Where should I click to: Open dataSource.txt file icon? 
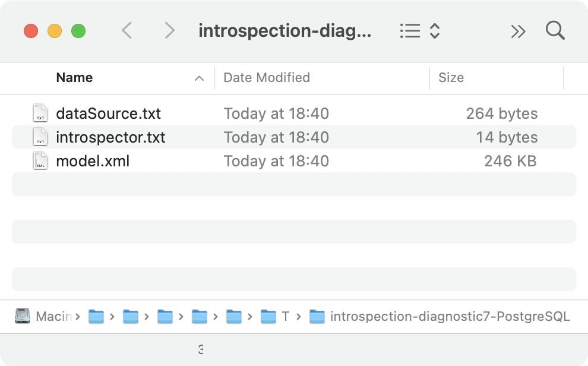[40, 113]
